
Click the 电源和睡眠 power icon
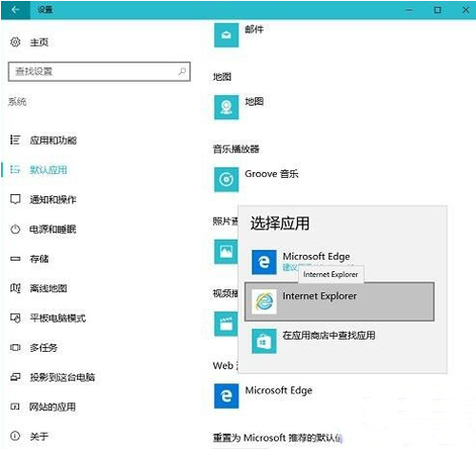tap(15, 229)
